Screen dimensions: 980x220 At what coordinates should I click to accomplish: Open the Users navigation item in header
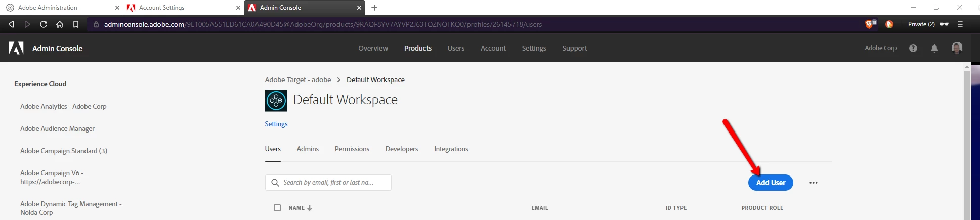456,48
